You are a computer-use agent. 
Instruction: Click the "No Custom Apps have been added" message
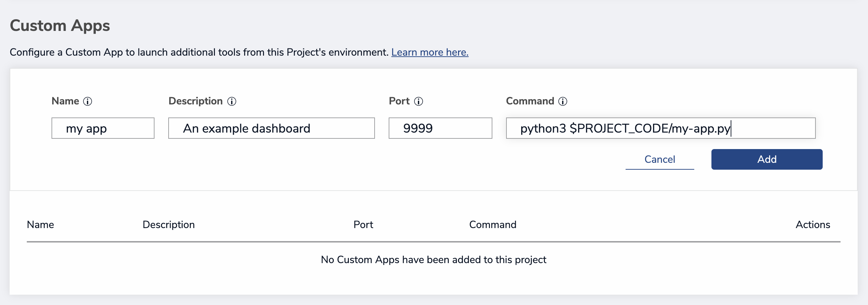pyautogui.click(x=433, y=260)
